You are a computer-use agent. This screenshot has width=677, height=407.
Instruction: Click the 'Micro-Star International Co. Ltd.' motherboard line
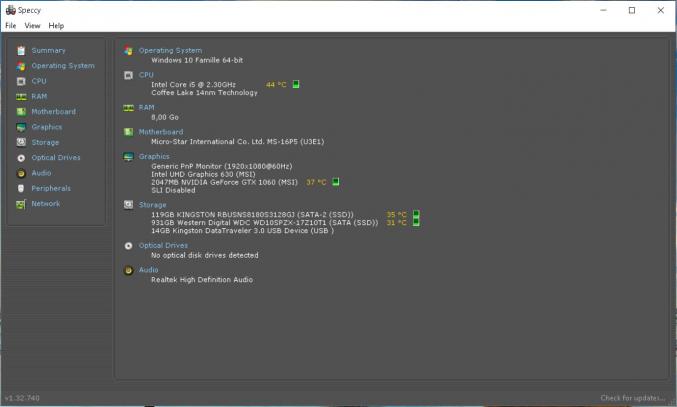[x=237, y=142]
